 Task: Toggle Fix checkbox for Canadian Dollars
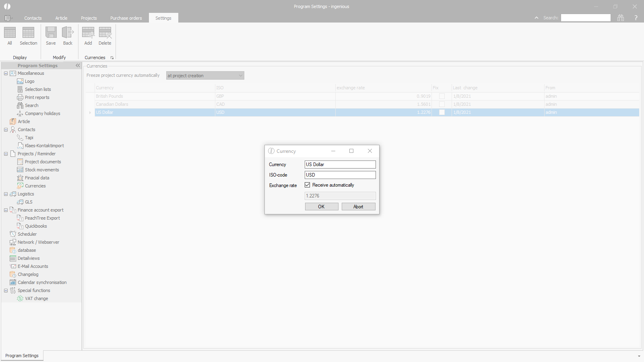[442, 105]
